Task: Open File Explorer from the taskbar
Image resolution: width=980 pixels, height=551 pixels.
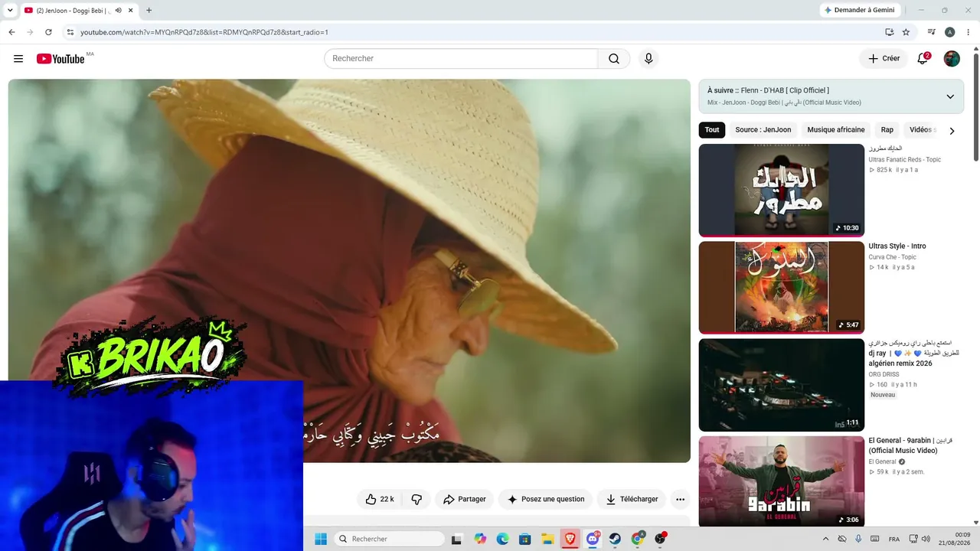Action: (x=547, y=539)
